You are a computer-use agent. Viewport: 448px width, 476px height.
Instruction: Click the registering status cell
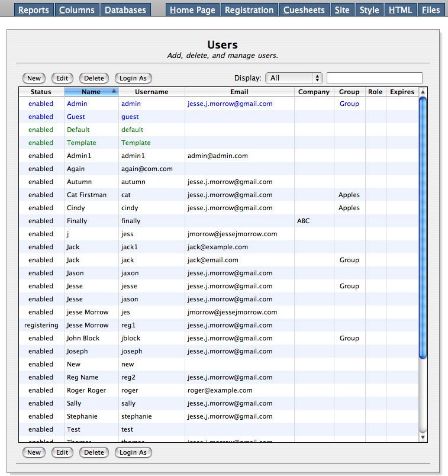coord(41,325)
